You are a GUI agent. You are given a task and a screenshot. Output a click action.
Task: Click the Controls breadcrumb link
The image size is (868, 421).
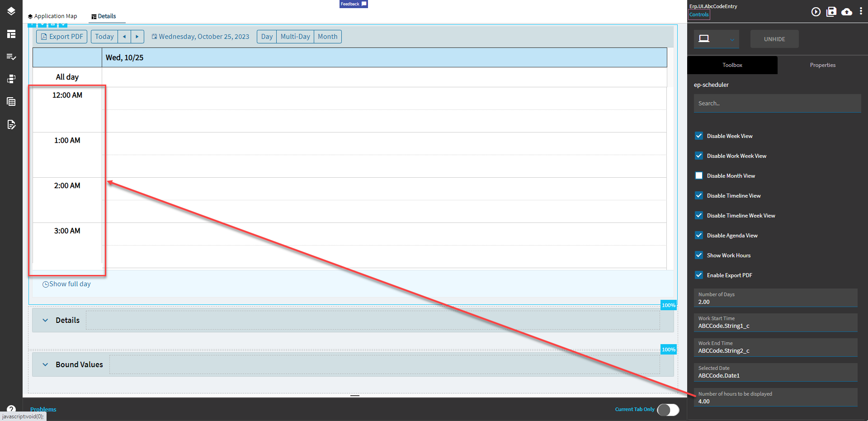[x=699, y=14]
